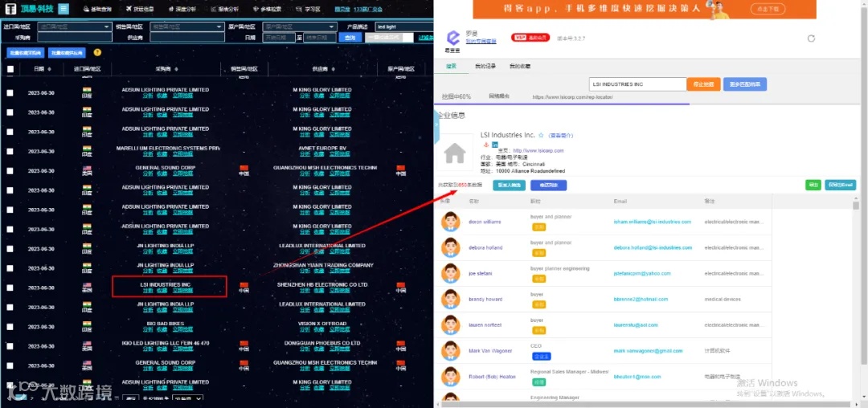Focus the LSI INDUSTRIES INC search box
This screenshot has height=408, width=868.
(x=637, y=84)
